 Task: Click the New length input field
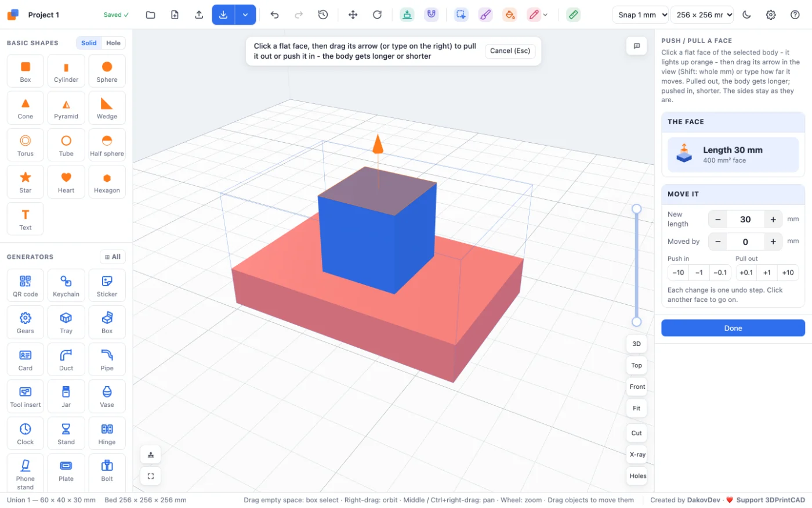[x=745, y=219]
